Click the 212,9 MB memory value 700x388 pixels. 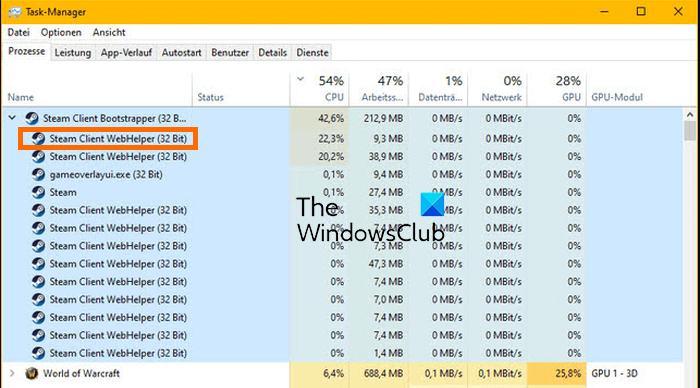(x=383, y=118)
